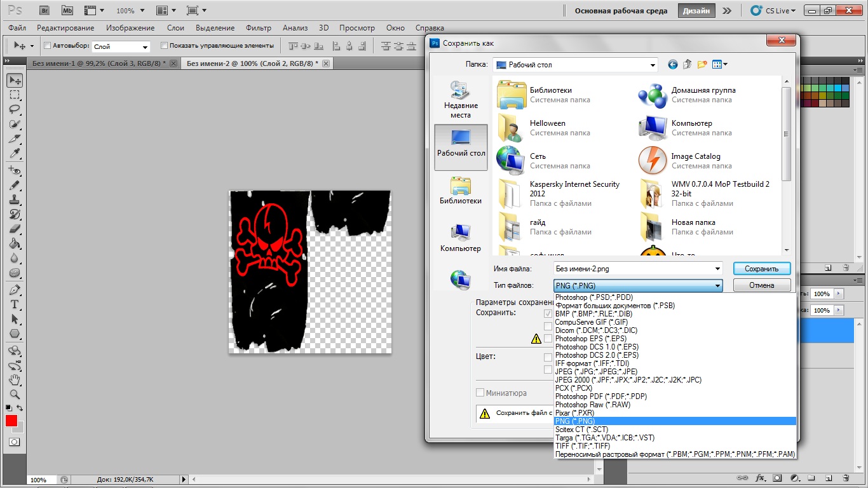
Task: Click the red foreground color swatch
Action: click(11, 421)
